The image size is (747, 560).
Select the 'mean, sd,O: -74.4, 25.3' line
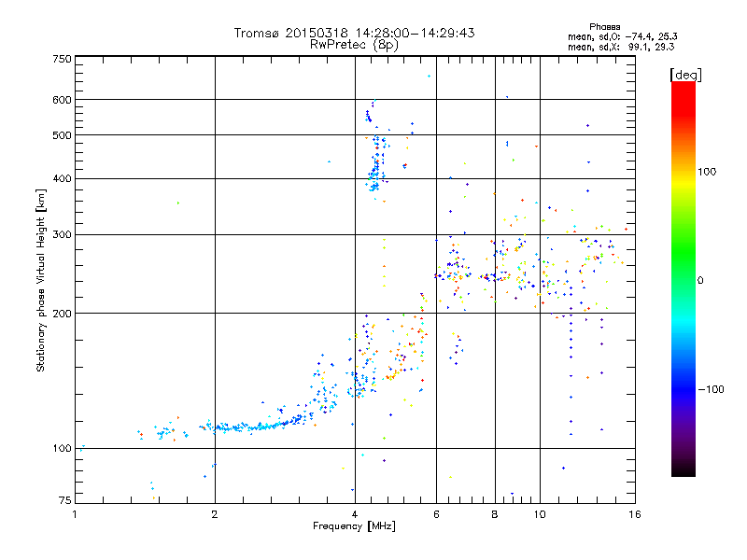pyautogui.click(x=622, y=36)
